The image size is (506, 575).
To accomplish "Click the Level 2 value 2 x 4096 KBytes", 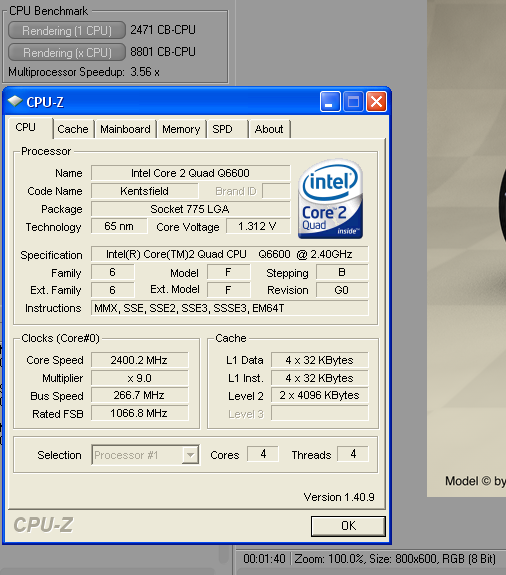I will tap(320, 395).
